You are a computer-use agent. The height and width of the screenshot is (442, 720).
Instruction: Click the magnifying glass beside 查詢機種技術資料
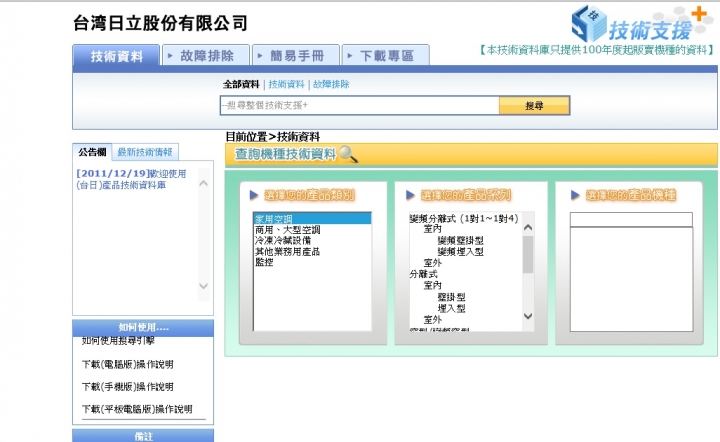coord(348,154)
